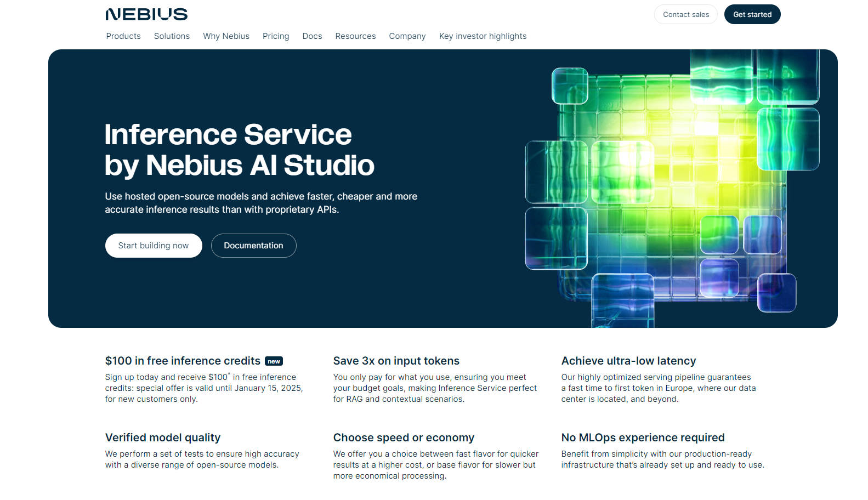Open the Documentation button
Screen dimensions: 868x500
click(253, 246)
